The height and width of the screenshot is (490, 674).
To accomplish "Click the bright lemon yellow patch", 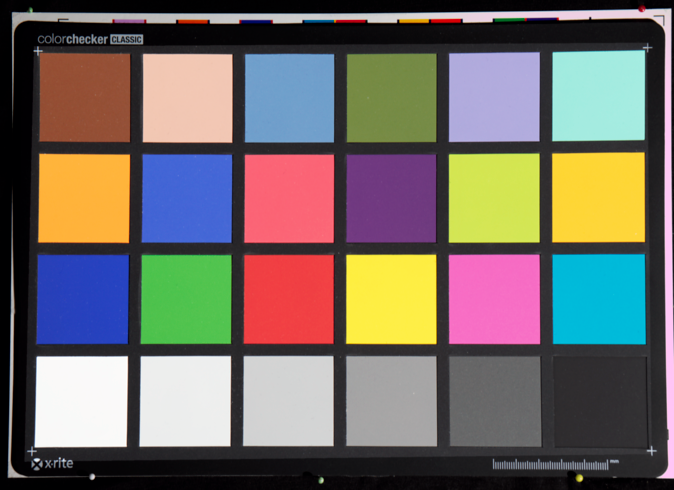I will click(x=391, y=299).
